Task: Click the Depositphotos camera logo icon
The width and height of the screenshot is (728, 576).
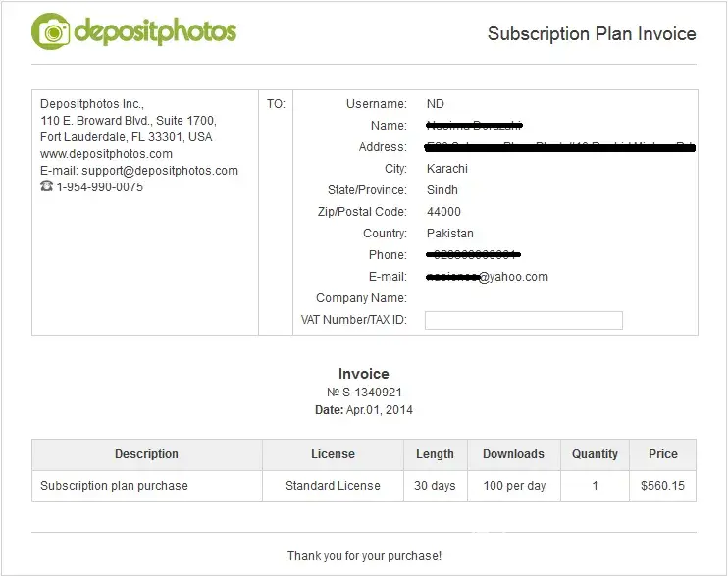Action: 51,31
